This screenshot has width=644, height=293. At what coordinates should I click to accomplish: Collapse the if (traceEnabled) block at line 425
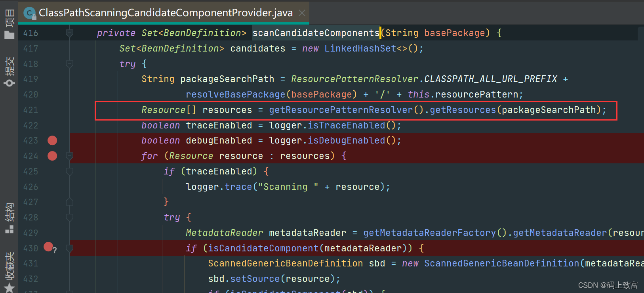tap(70, 171)
